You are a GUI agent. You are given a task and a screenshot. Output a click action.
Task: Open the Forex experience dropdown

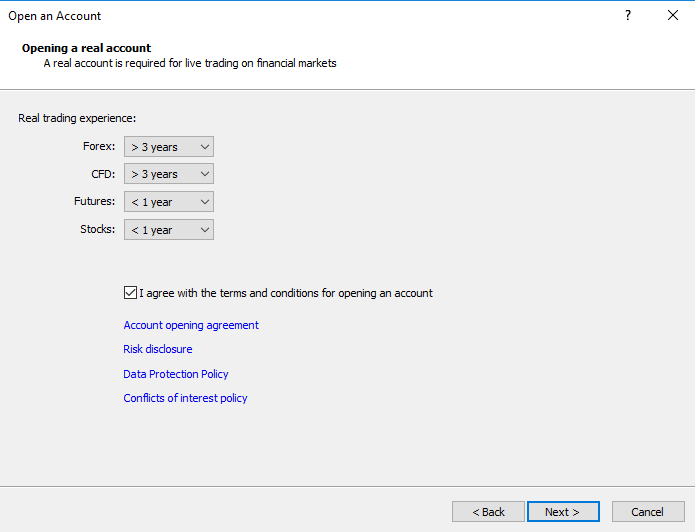point(169,147)
